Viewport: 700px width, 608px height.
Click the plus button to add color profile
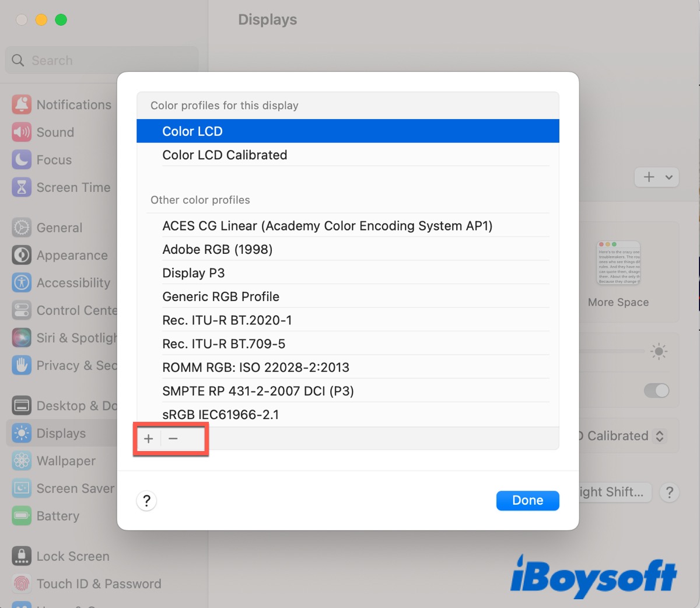149,439
